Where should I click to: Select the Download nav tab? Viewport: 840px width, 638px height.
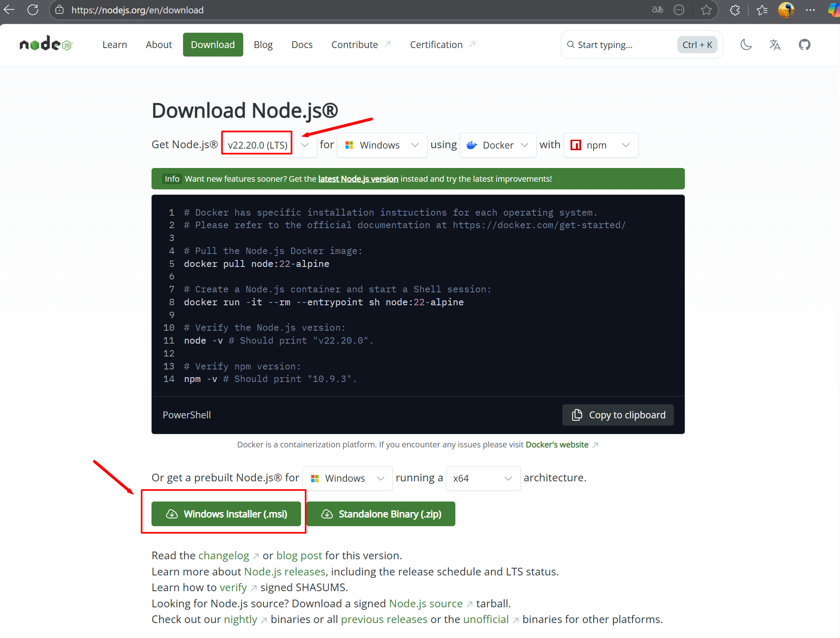(x=213, y=44)
